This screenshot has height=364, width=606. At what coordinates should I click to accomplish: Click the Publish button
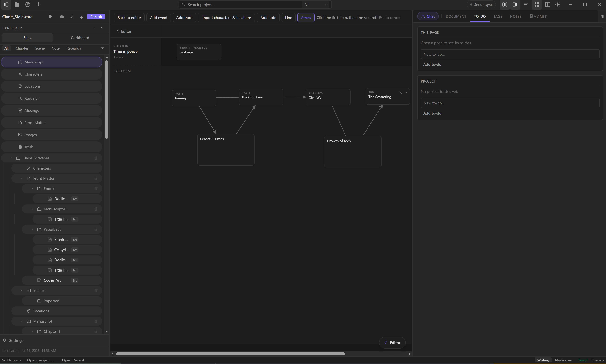96,17
